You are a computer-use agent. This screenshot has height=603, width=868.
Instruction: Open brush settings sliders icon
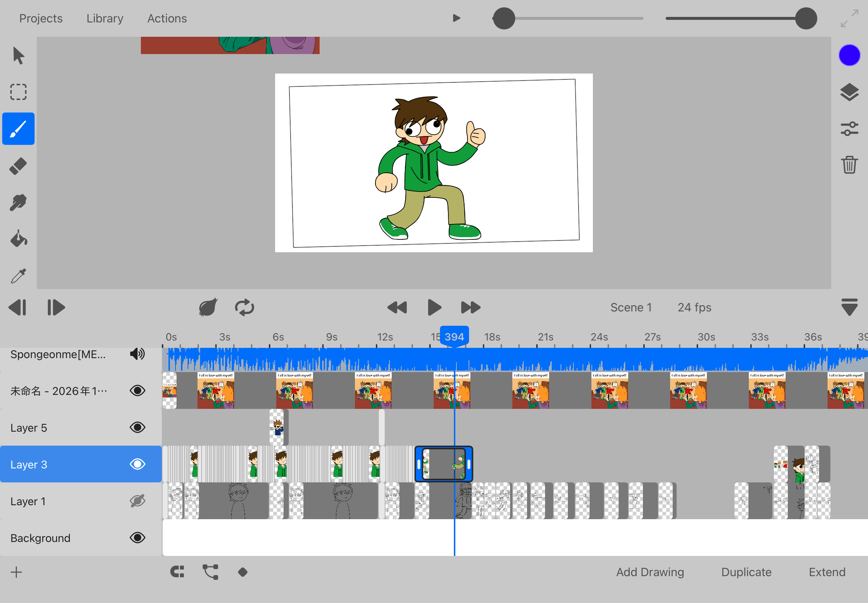[850, 129]
